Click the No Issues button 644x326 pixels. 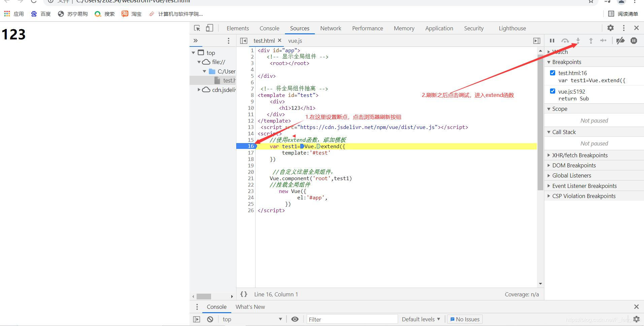pos(465,319)
